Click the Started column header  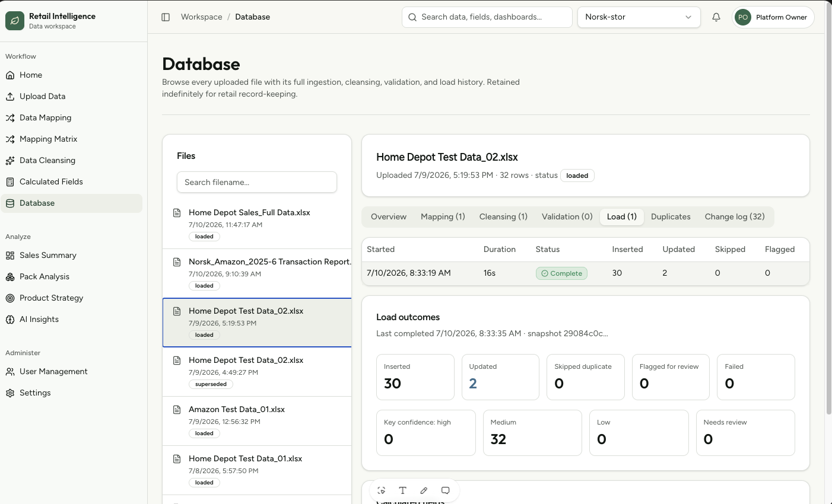[x=380, y=250]
